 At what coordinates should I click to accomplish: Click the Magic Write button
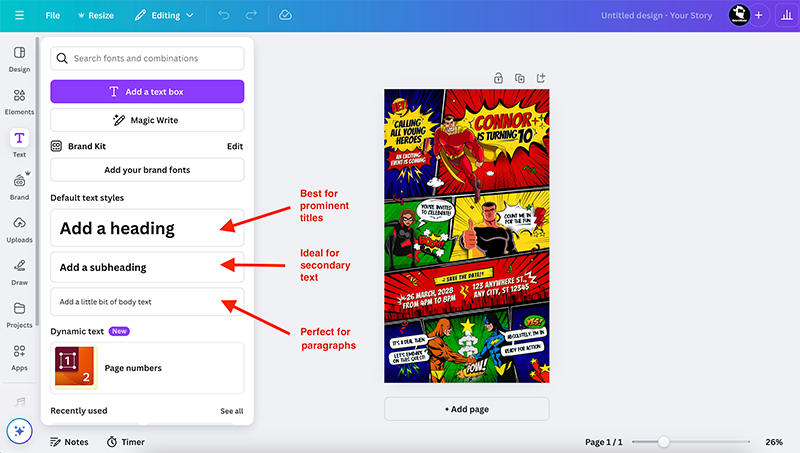[x=147, y=120]
